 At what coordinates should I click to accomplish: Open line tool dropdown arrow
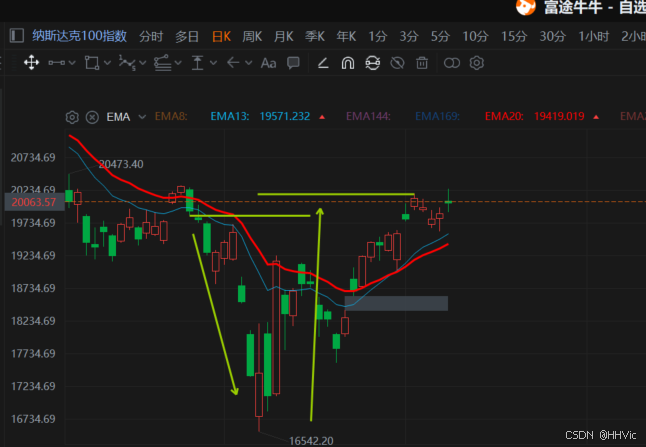click(x=72, y=63)
